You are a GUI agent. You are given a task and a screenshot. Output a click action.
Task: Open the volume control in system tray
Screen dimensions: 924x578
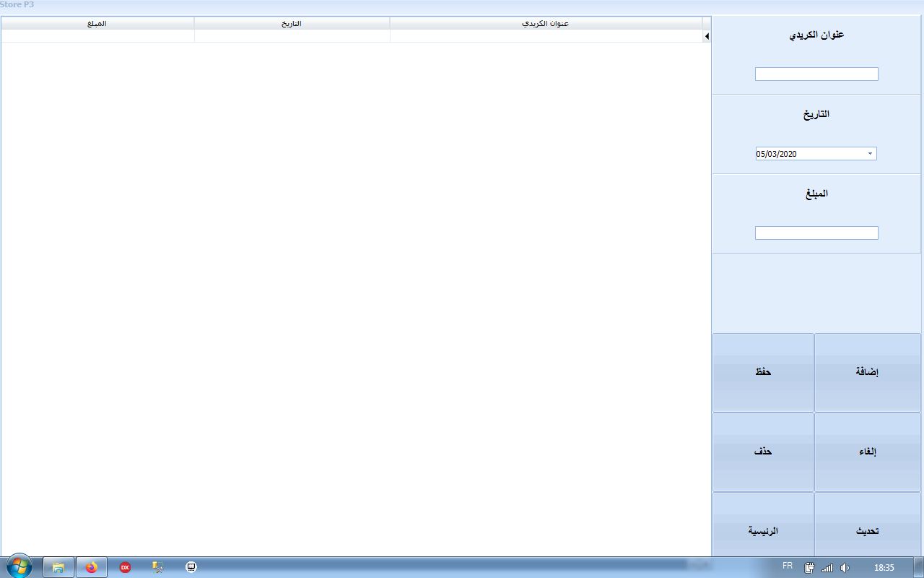pyautogui.click(x=845, y=568)
